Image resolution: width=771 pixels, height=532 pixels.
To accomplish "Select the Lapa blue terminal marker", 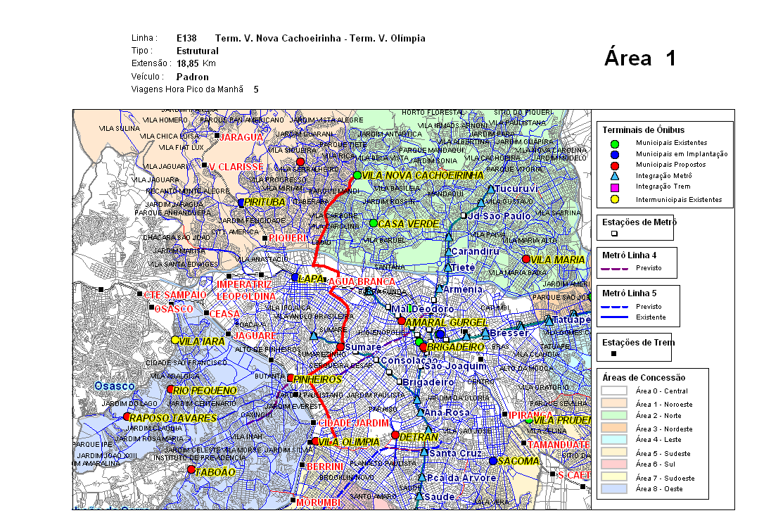I will (x=295, y=277).
